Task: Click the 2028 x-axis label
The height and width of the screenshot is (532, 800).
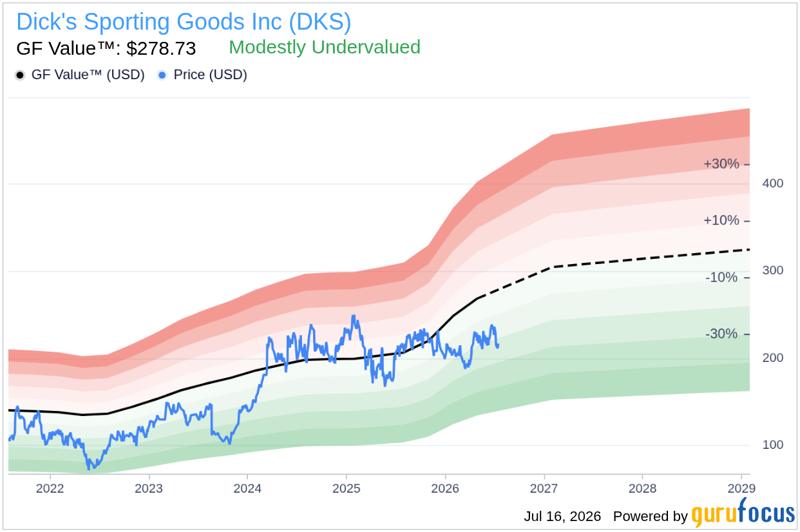Action: click(x=642, y=488)
